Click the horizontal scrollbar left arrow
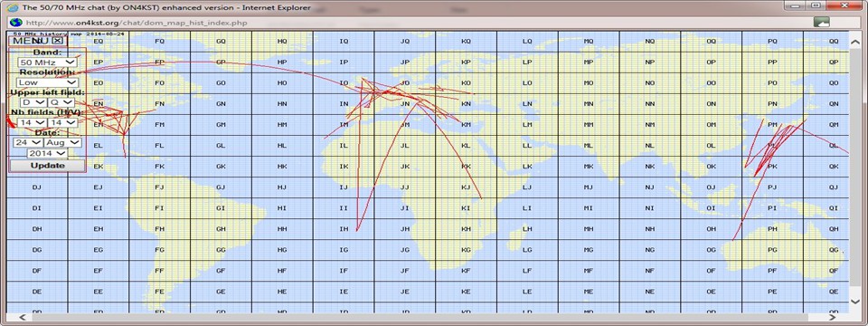This screenshot has height=326, width=868. [x=23, y=318]
